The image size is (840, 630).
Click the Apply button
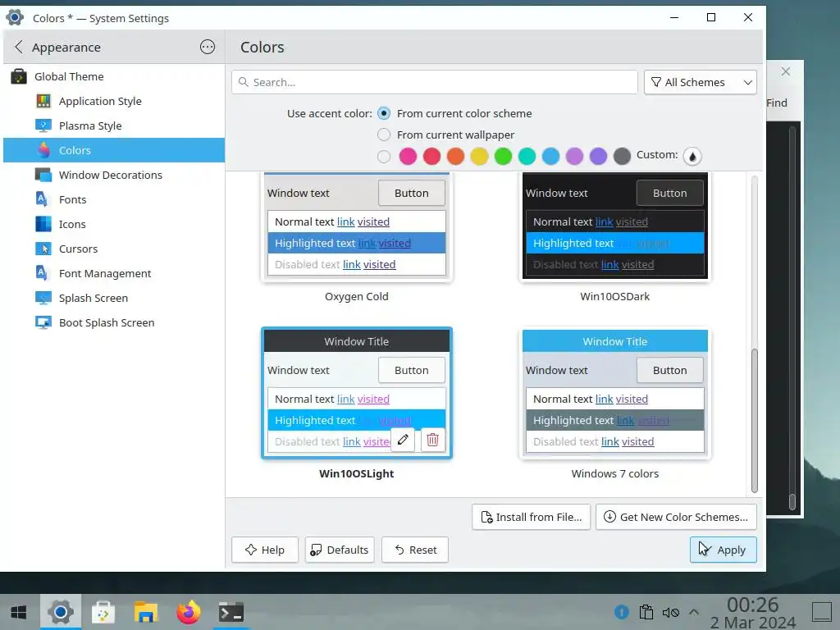(724, 550)
